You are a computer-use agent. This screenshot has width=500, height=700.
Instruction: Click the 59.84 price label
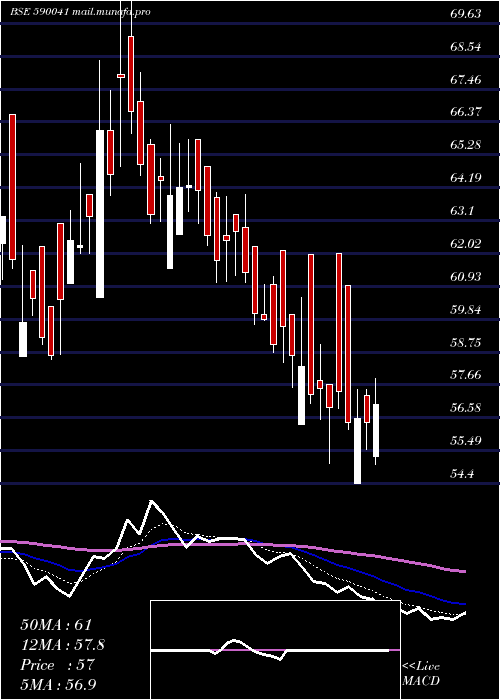click(x=466, y=309)
